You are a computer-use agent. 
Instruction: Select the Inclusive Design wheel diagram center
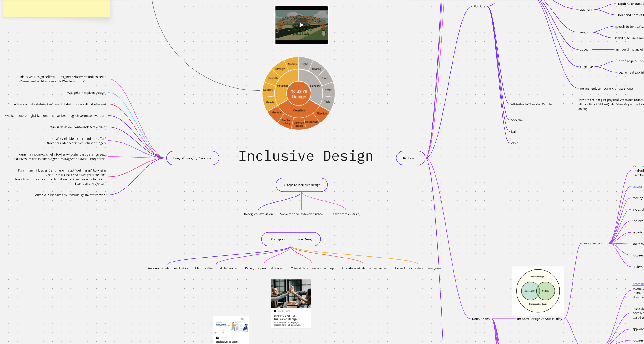tap(298, 93)
